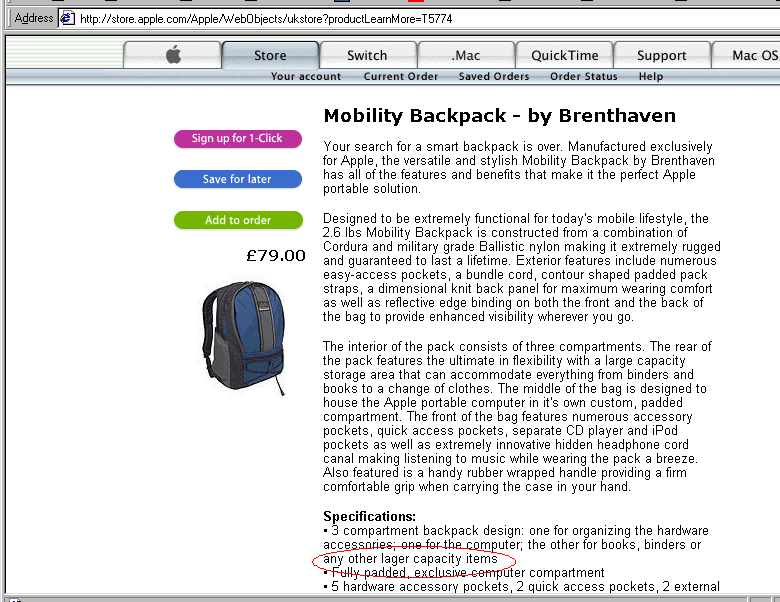780x602 pixels.
Task: Click the Apple logo tab
Action: tap(172, 55)
